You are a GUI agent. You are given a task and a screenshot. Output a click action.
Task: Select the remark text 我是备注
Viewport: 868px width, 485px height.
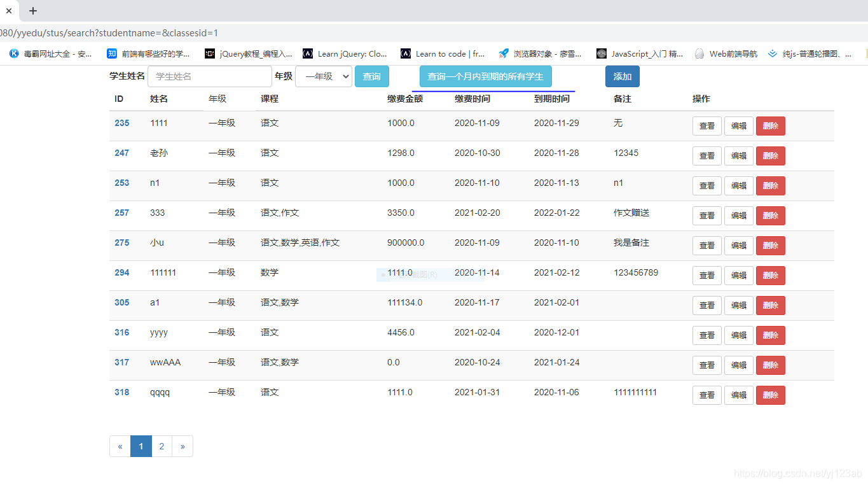click(631, 243)
